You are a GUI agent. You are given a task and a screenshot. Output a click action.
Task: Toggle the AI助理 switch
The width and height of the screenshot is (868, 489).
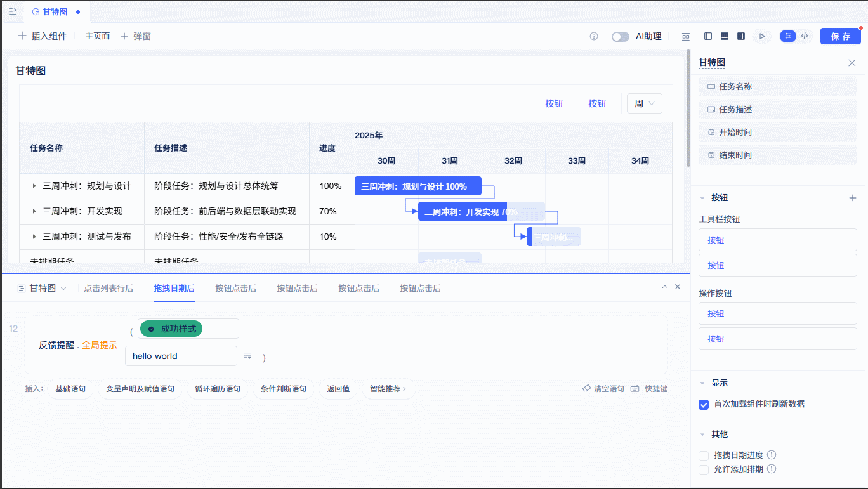[x=621, y=37]
